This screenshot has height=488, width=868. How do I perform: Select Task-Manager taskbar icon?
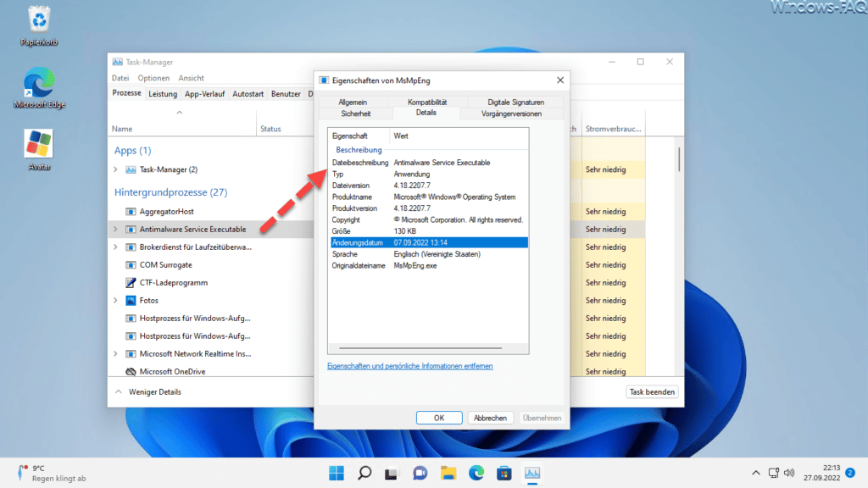click(x=532, y=473)
